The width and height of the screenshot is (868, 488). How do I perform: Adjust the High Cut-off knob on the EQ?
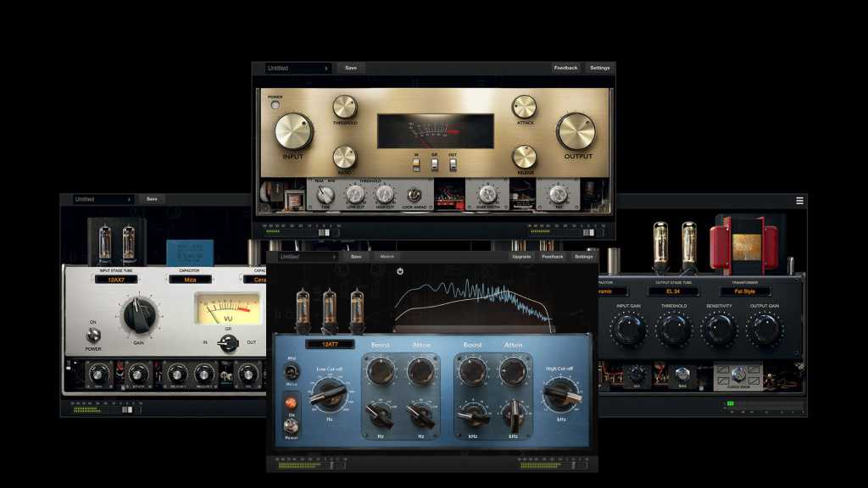561,391
